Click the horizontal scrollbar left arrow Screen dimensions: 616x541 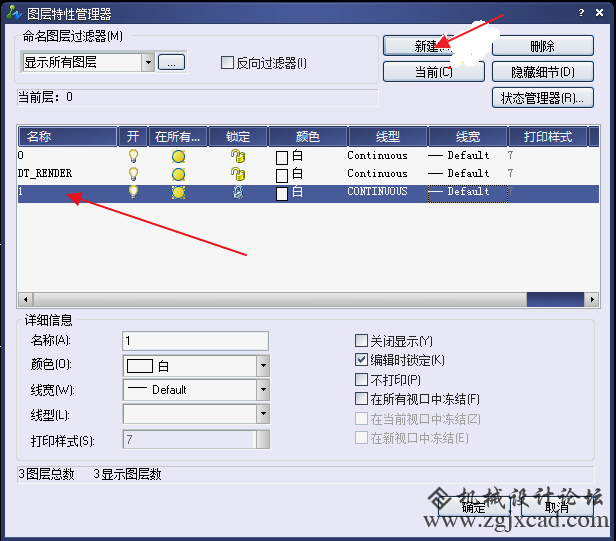[26, 299]
